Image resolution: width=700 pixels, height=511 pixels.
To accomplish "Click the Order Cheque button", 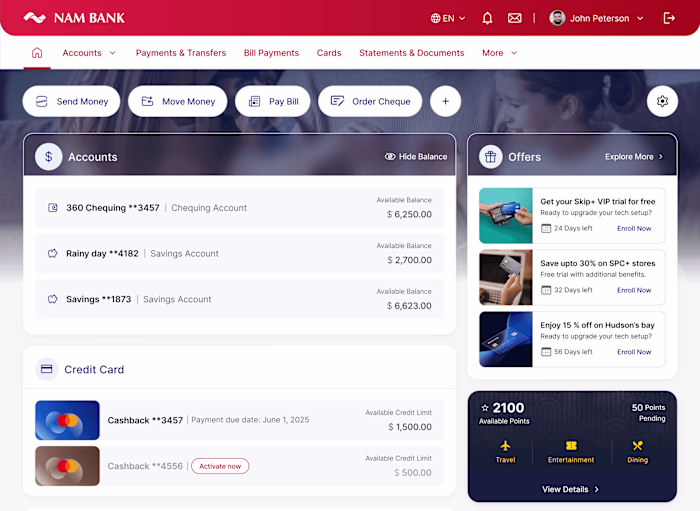I will coord(370,101).
